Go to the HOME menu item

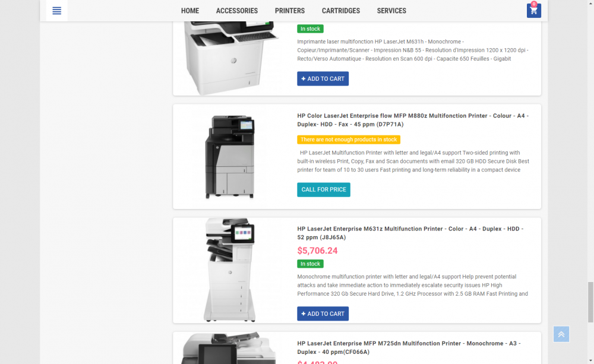pyautogui.click(x=190, y=11)
